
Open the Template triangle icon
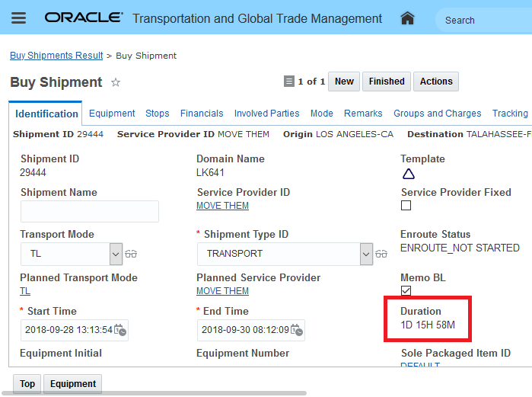coord(408,174)
